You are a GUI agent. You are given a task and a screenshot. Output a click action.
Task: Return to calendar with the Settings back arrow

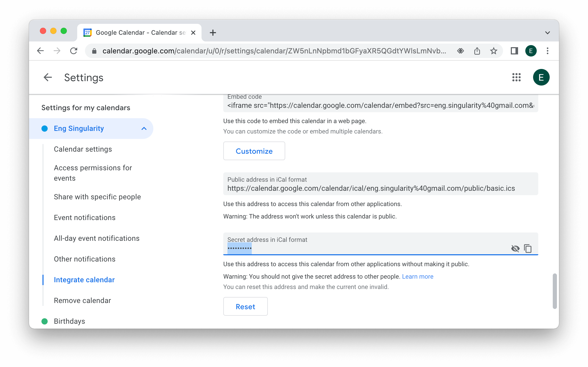tap(48, 77)
